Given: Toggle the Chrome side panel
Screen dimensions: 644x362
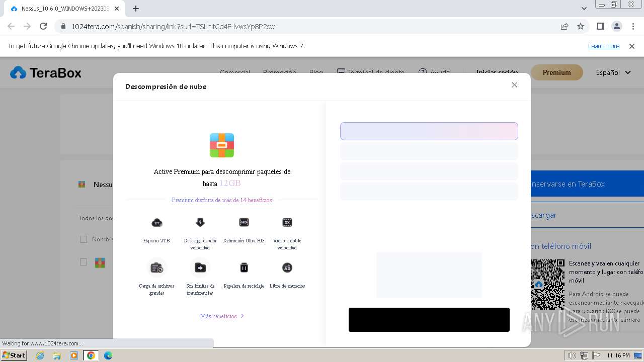Looking at the screenshot, I should 600,26.
